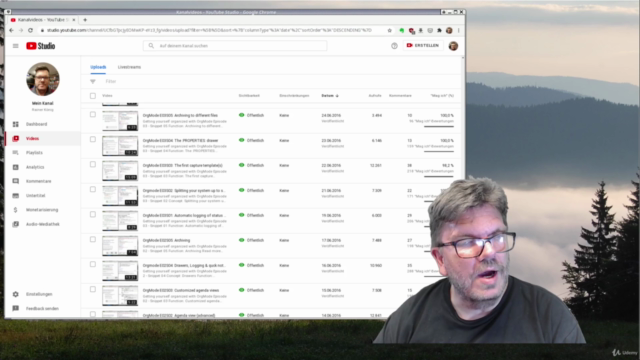Check the 'Archiving to different files' video row
The image size is (640, 360).
point(93,115)
